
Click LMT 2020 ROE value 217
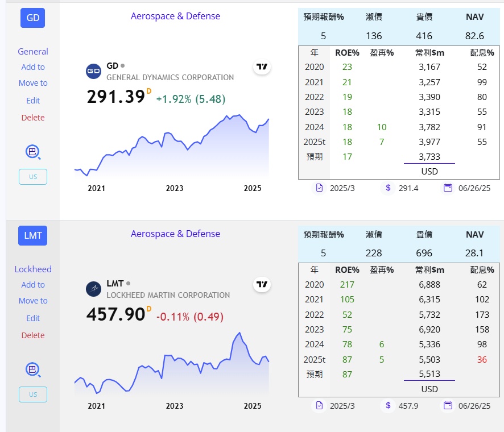tap(347, 285)
